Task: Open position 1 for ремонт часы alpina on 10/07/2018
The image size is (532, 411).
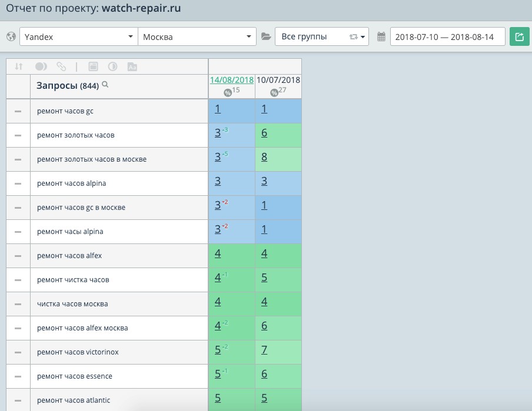Action: 264,229
